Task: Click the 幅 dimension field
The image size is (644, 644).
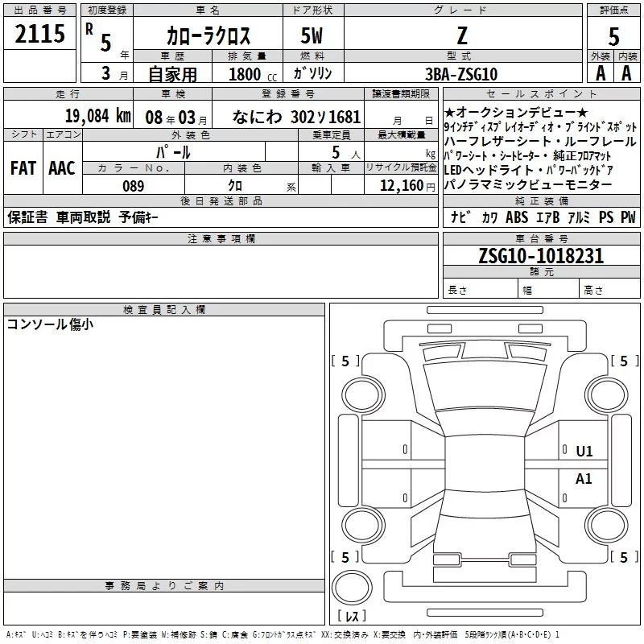Action: point(548,288)
